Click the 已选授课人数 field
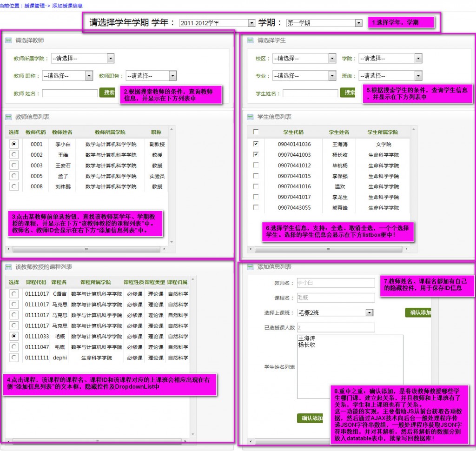Image resolution: width=476 pixels, height=451 pixels. pyautogui.click(x=336, y=327)
